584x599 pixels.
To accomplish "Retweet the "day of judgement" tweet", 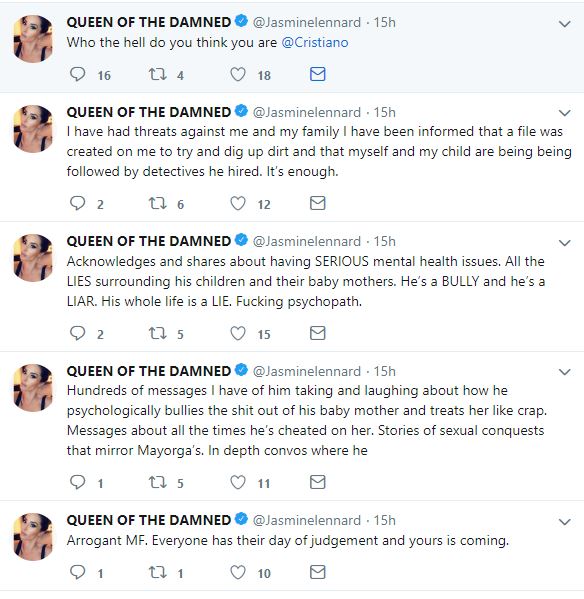I will click(x=157, y=572).
